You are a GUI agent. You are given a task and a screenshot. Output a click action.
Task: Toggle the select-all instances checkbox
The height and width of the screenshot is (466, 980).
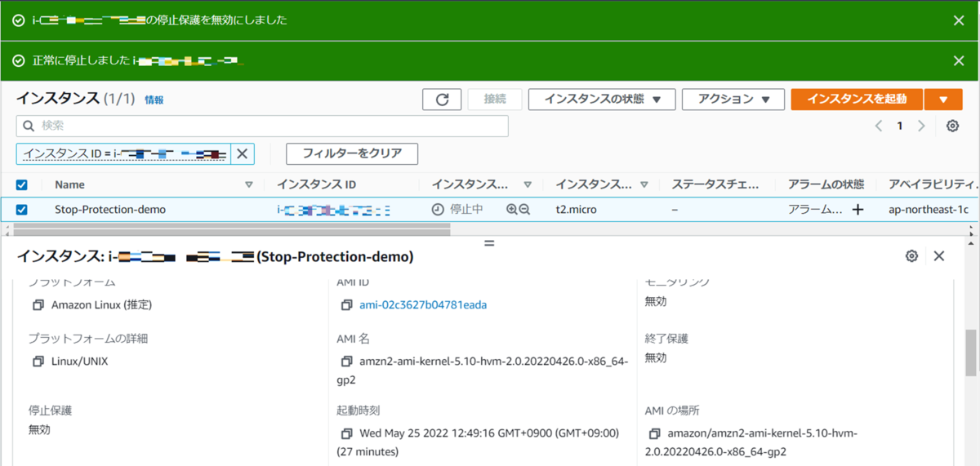[x=22, y=185]
